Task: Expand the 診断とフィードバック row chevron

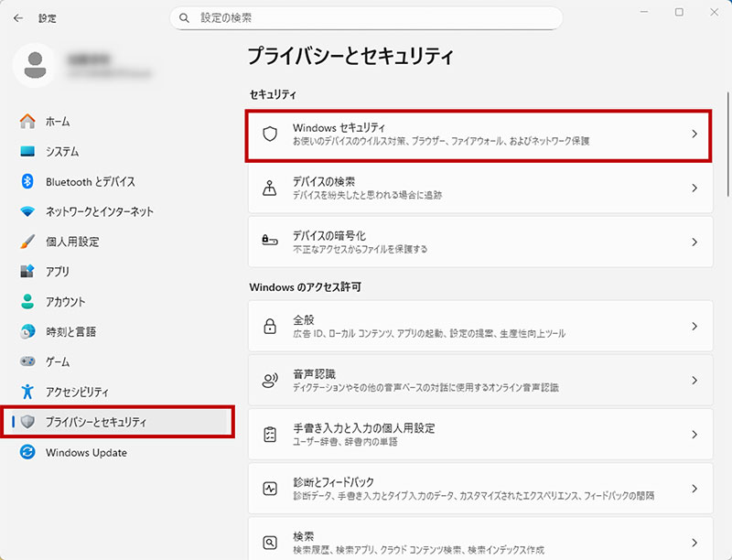Action: (693, 488)
